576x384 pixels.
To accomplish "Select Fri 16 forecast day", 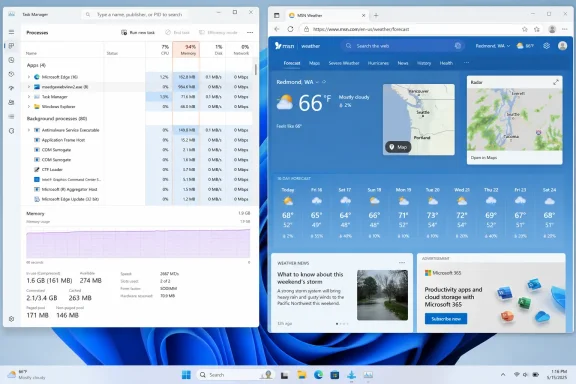I will pos(316,213).
